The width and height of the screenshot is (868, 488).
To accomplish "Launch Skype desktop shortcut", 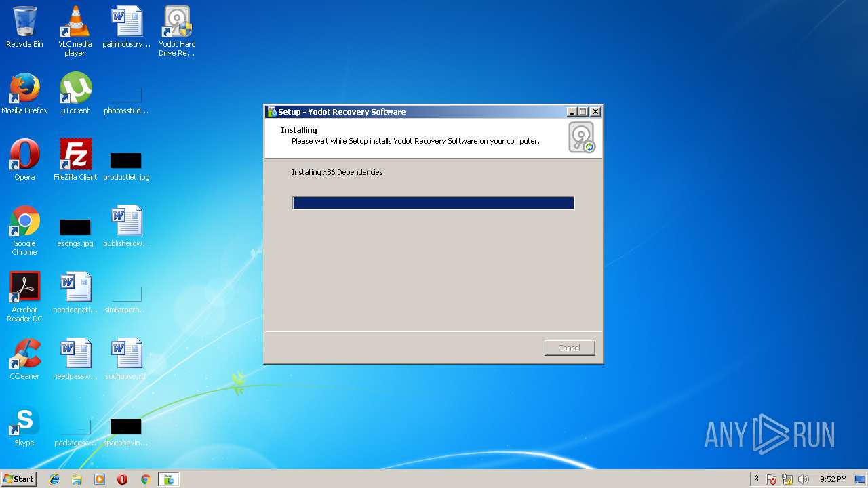I will (24, 426).
